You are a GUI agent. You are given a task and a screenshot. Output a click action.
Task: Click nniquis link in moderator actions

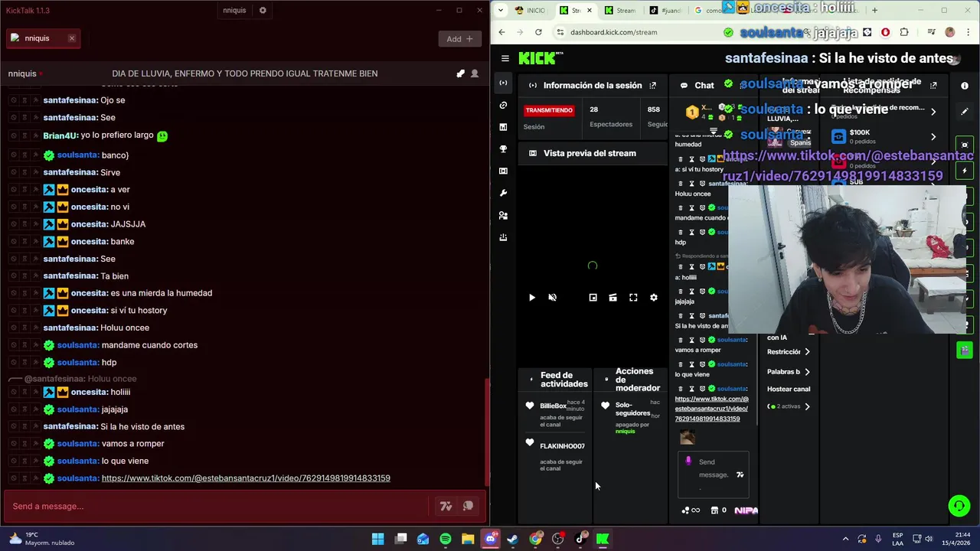[x=626, y=432]
